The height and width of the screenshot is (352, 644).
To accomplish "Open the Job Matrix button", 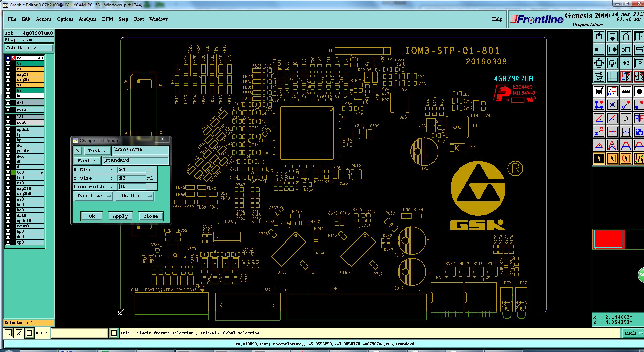I will (x=29, y=48).
